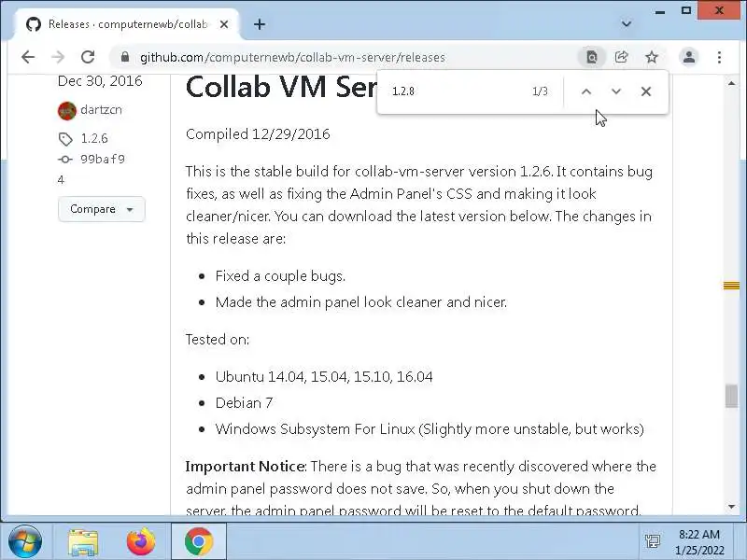The height and width of the screenshot is (560, 747).
Task: Expand the Compare dropdown
Action: 102,209
